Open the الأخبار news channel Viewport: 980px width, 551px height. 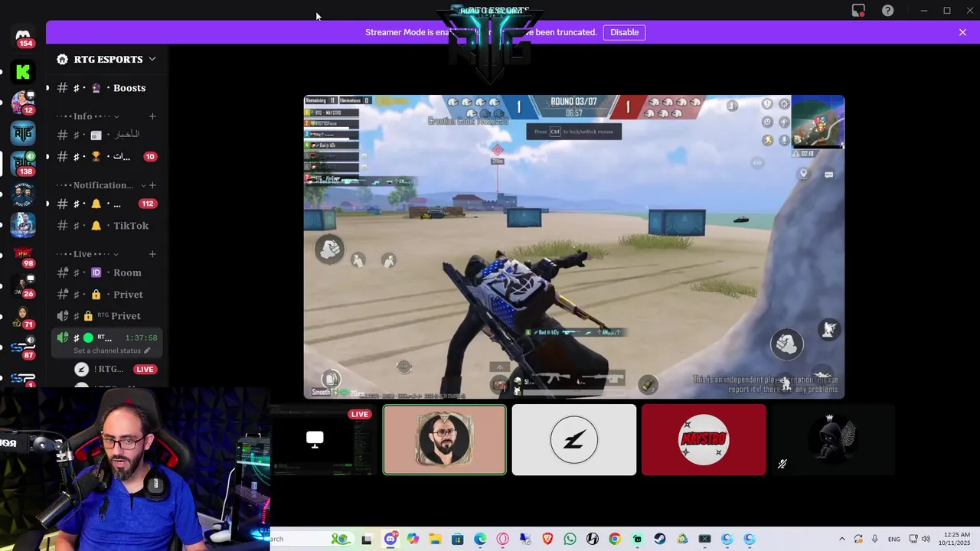point(107,135)
